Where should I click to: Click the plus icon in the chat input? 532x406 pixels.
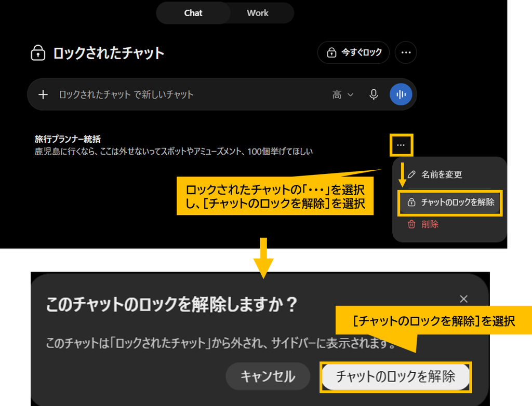pyautogui.click(x=43, y=94)
